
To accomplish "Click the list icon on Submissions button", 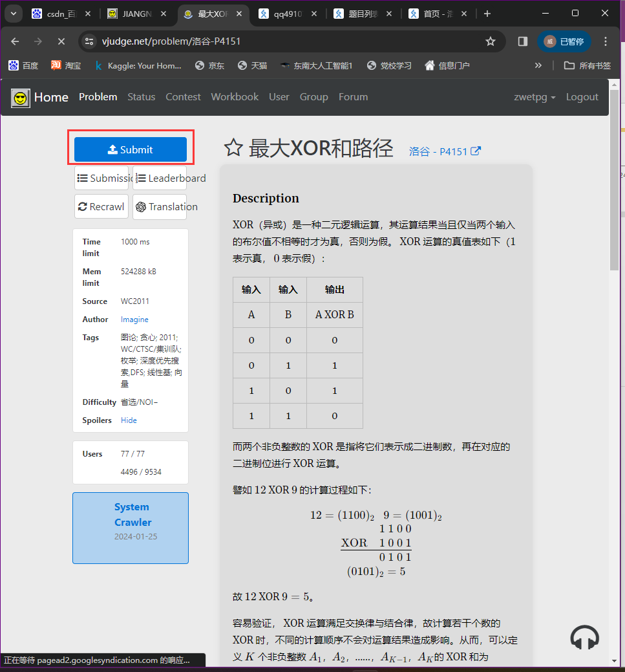I will [81, 178].
